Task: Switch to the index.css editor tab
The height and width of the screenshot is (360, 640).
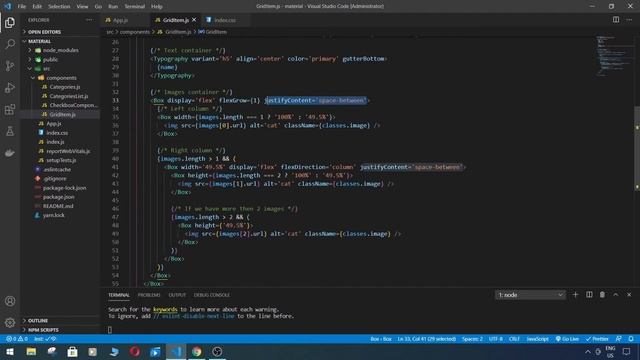Action: tap(225, 20)
